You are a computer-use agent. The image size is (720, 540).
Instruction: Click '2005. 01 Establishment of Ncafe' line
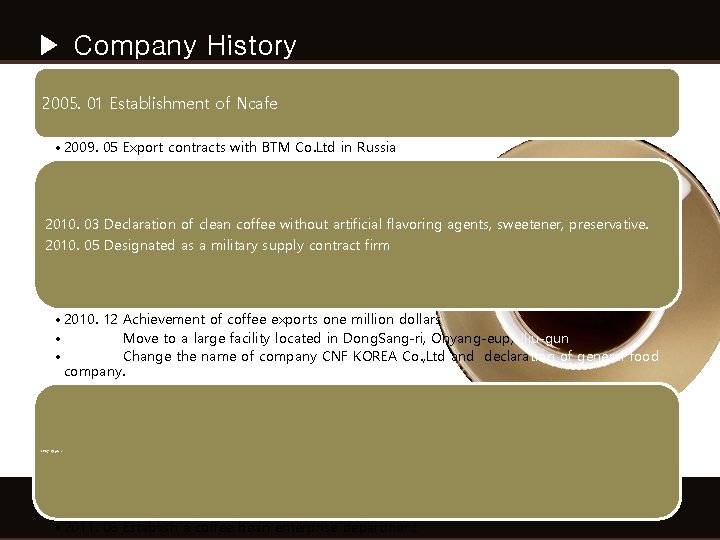160,103
